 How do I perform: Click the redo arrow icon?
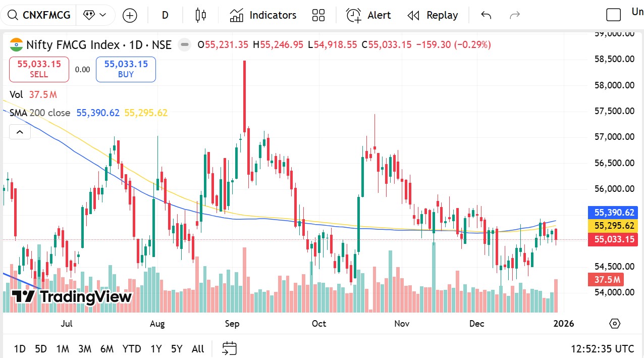(x=515, y=15)
